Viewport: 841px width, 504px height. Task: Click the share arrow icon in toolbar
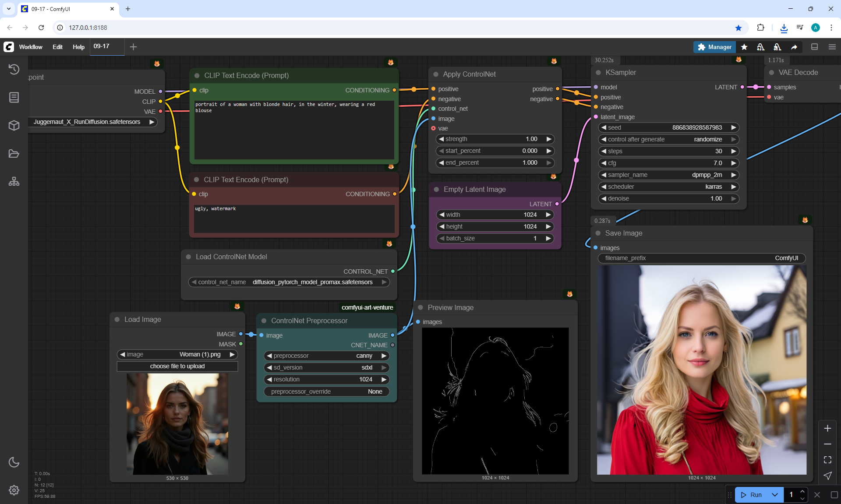pos(794,47)
